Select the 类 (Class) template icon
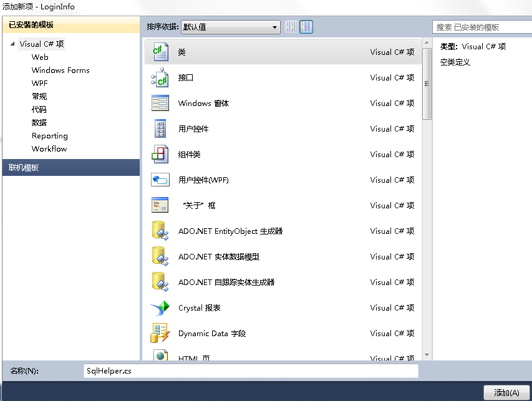 [160, 52]
